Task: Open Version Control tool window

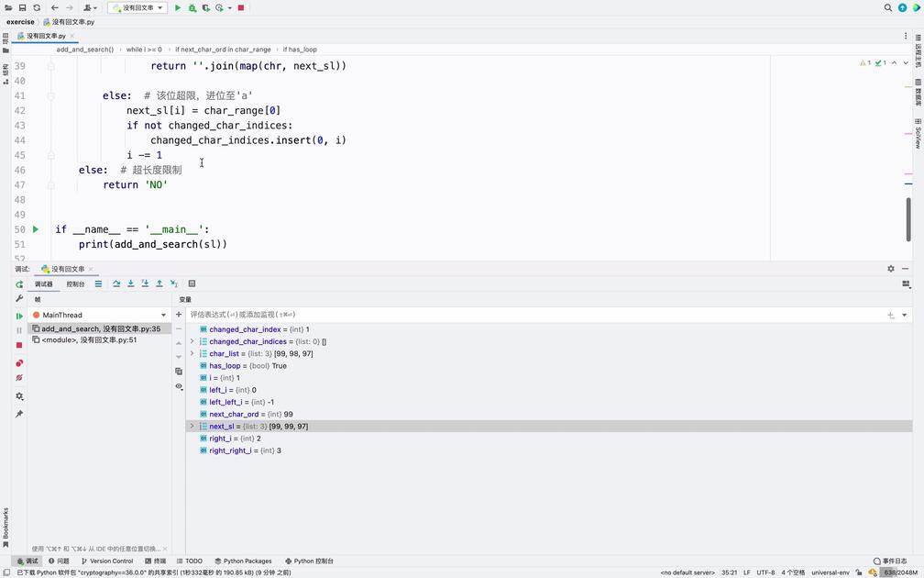Action: (106, 561)
